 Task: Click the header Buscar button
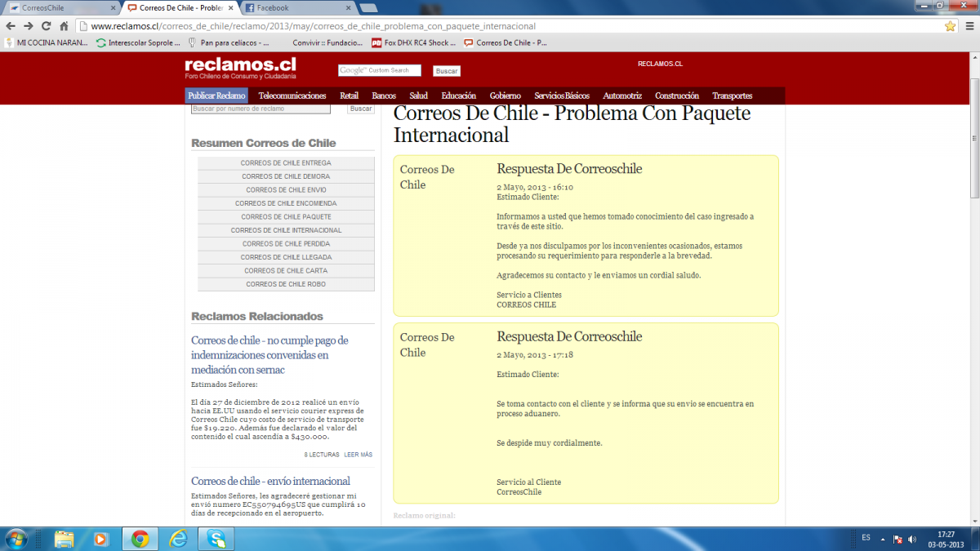click(x=447, y=71)
